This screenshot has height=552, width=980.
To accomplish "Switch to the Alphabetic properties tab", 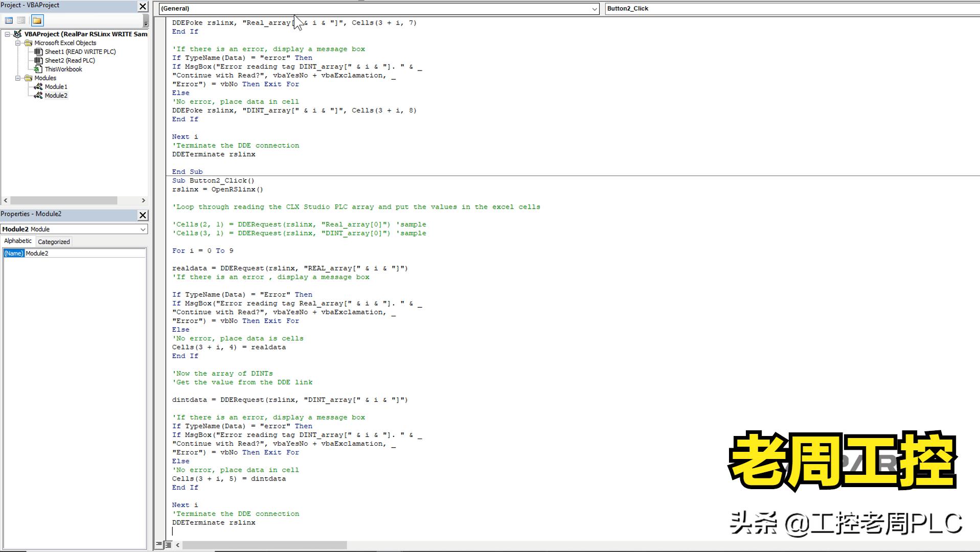I will [18, 241].
